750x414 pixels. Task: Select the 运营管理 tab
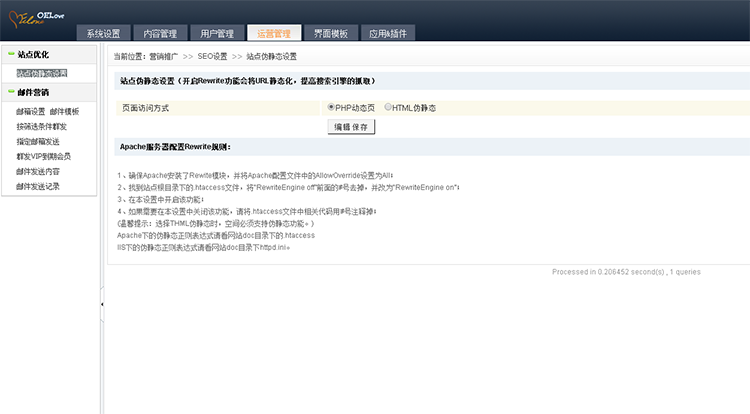pos(274,33)
